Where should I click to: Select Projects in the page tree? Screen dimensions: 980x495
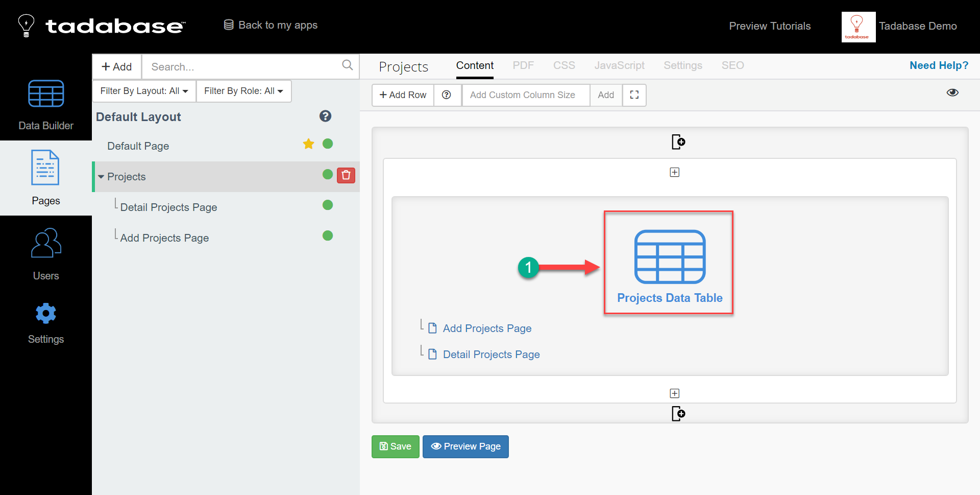(x=127, y=177)
